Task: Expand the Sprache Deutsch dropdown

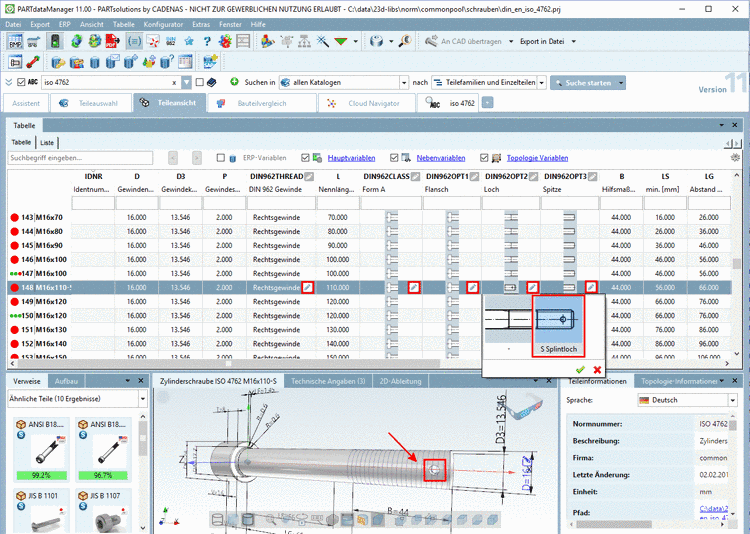Action: click(731, 400)
